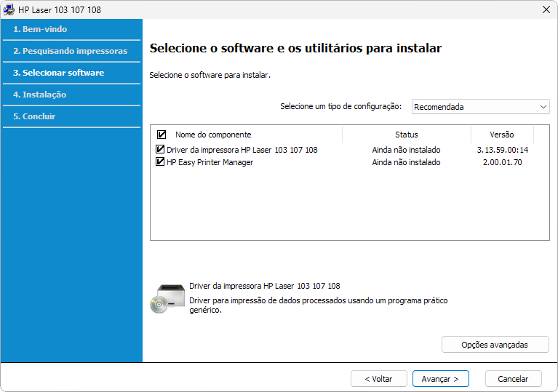This screenshot has height=392, width=558.
Task: Select the HP Easy Printer Manager row name
Action: click(x=210, y=162)
